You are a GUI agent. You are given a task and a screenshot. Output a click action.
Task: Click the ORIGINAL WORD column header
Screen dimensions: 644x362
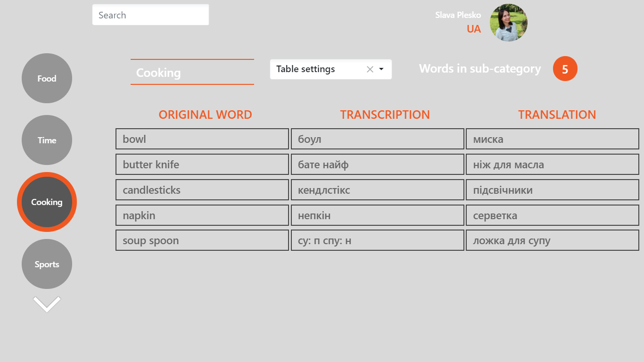pyautogui.click(x=205, y=115)
